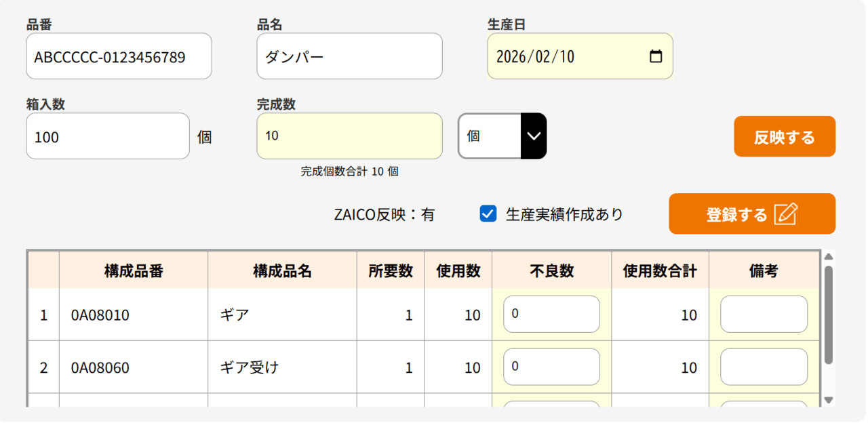Uncheck the 生産実績作成あり checkbox
The image size is (868, 425).
point(487,214)
